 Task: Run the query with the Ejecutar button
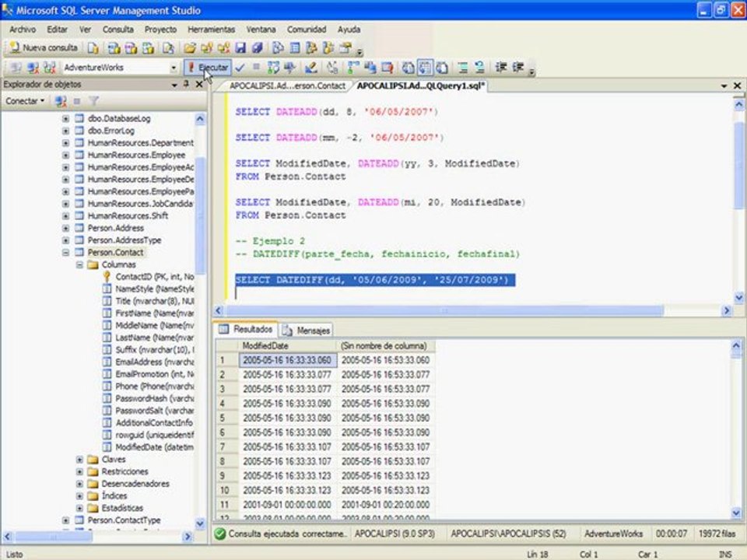pyautogui.click(x=207, y=68)
